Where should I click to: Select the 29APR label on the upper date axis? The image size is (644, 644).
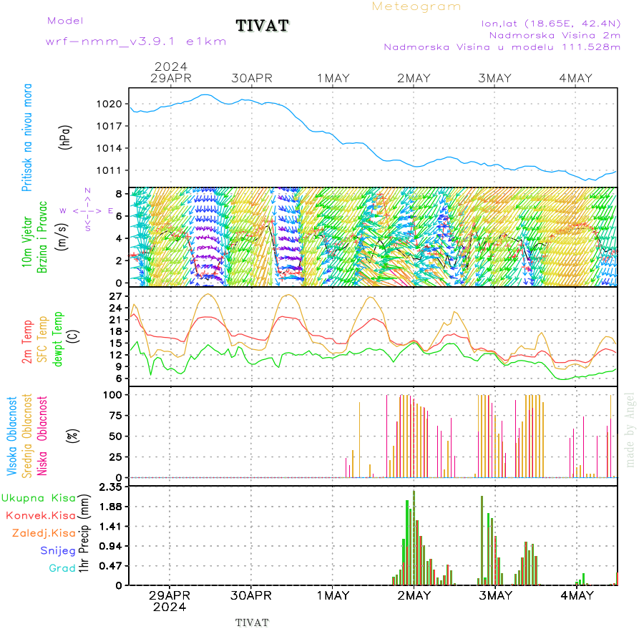pos(171,78)
